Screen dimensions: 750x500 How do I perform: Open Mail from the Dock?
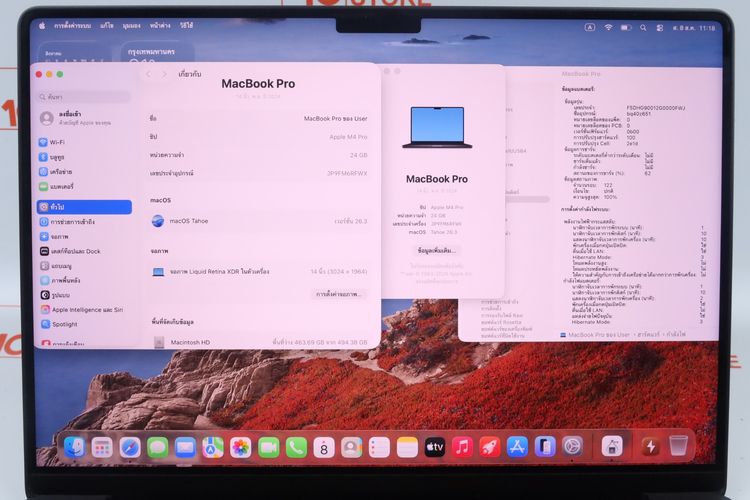click(x=185, y=448)
